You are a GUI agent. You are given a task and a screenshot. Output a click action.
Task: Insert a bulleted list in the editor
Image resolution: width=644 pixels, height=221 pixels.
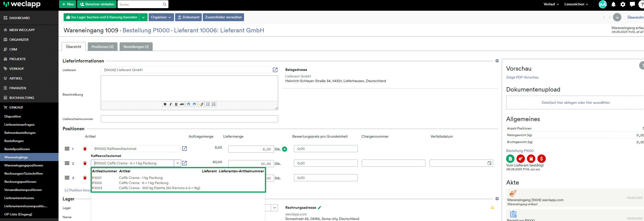[x=208, y=104]
